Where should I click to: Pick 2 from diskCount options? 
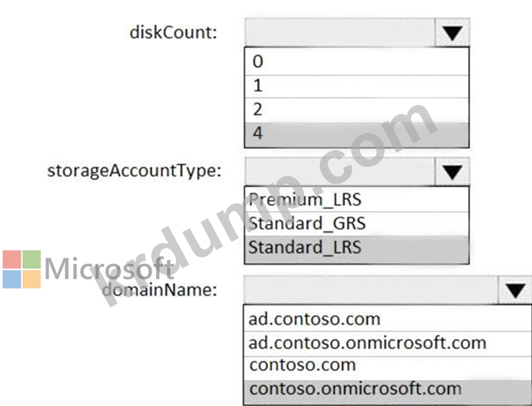pyautogui.click(x=357, y=110)
